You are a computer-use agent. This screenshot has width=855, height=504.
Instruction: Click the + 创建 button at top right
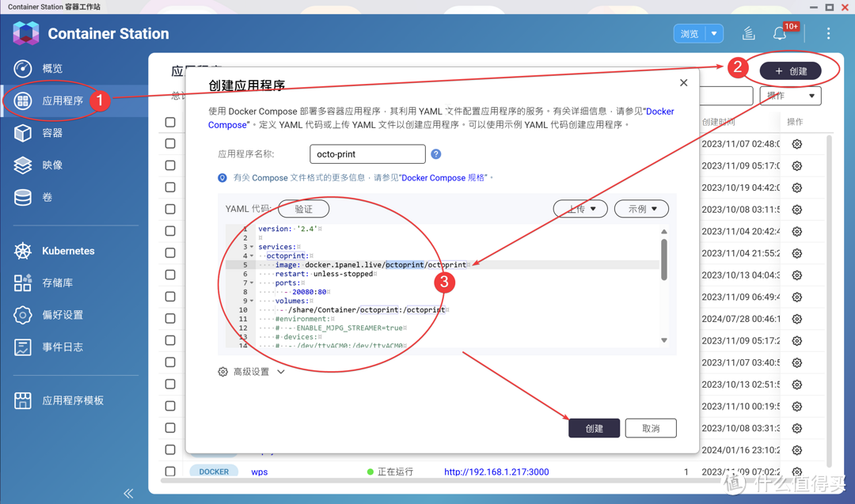pos(791,71)
